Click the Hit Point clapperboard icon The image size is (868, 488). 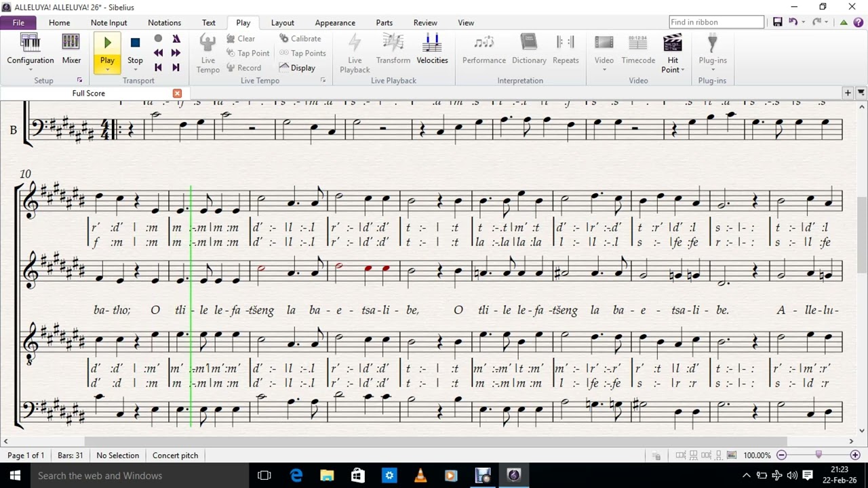pyautogui.click(x=672, y=43)
